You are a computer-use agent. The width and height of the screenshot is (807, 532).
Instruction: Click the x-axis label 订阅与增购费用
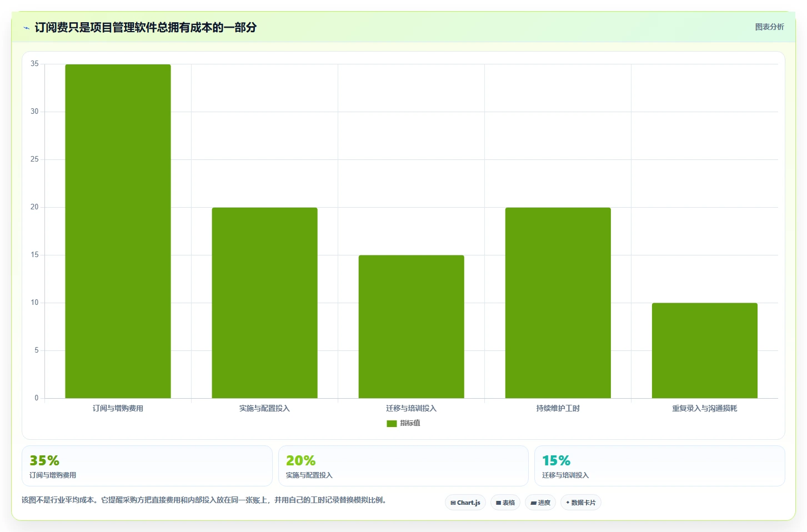click(118, 408)
